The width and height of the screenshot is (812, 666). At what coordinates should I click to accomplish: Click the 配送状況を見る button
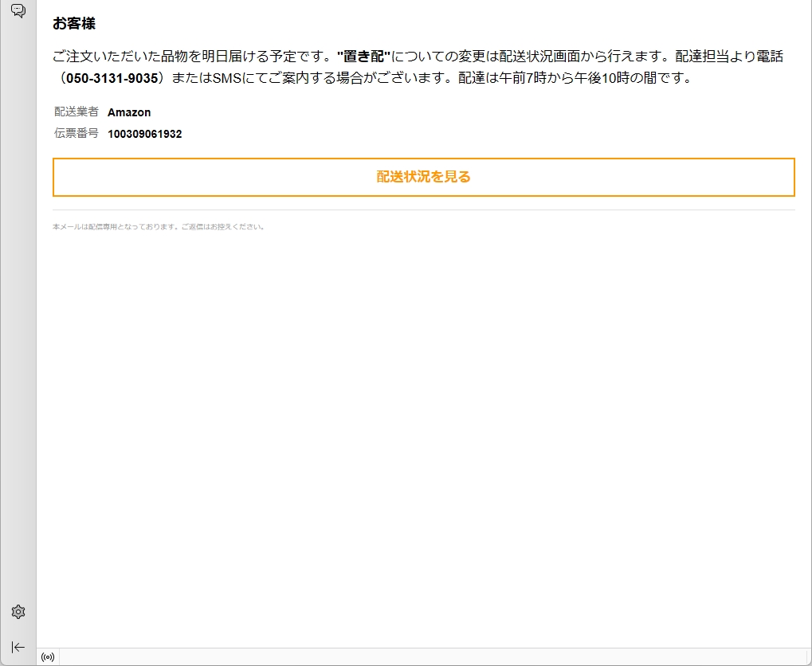pyautogui.click(x=423, y=177)
